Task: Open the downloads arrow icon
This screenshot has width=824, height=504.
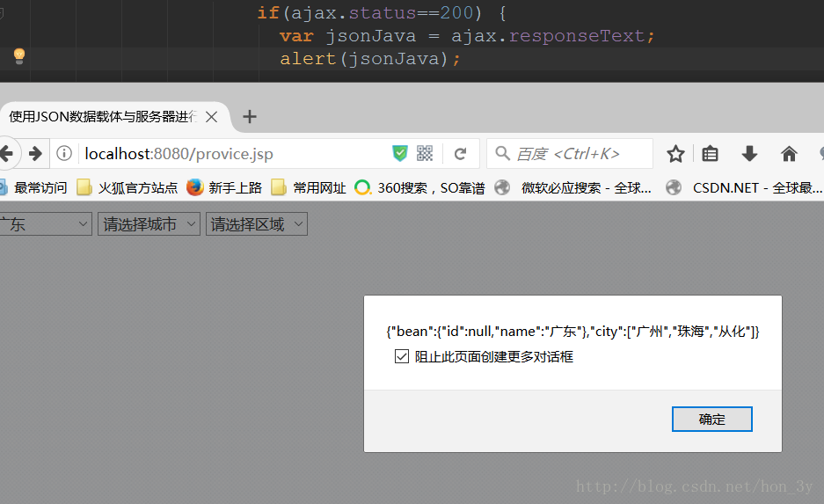Action: 749,154
